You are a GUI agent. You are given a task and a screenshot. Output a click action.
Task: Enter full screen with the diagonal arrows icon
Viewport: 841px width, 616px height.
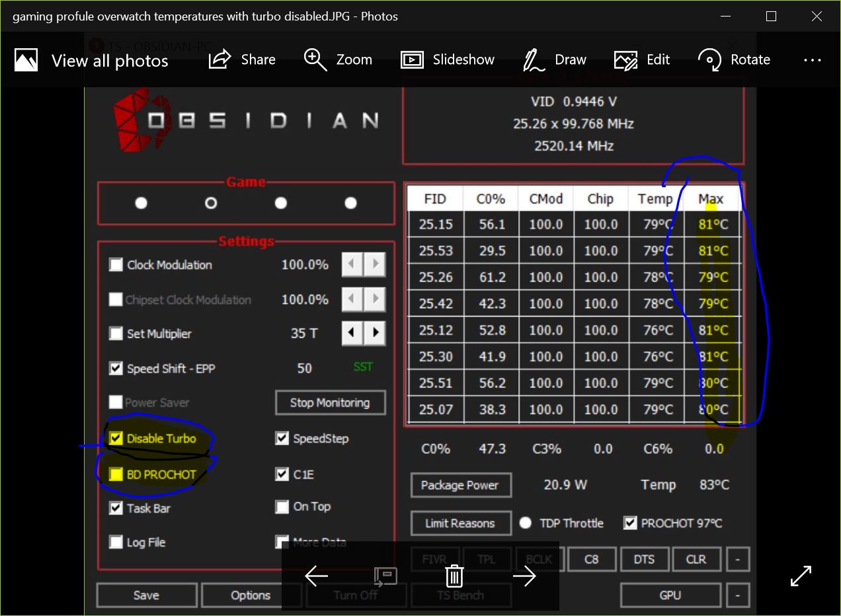[x=801, y=576]
